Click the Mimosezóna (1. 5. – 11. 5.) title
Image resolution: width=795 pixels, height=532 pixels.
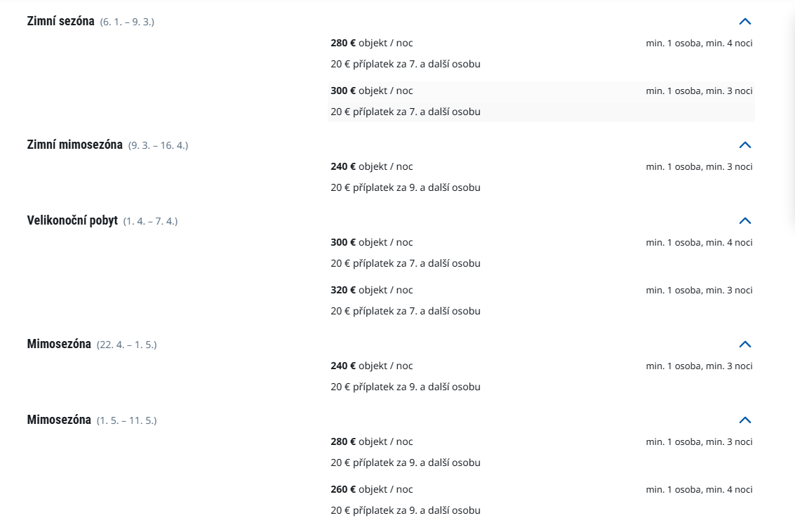(59, 420)
